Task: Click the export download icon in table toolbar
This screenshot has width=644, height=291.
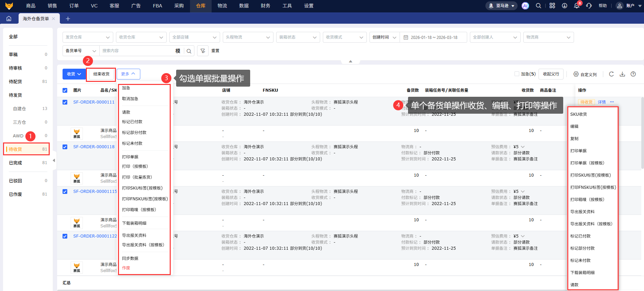Action: [622, 74]
